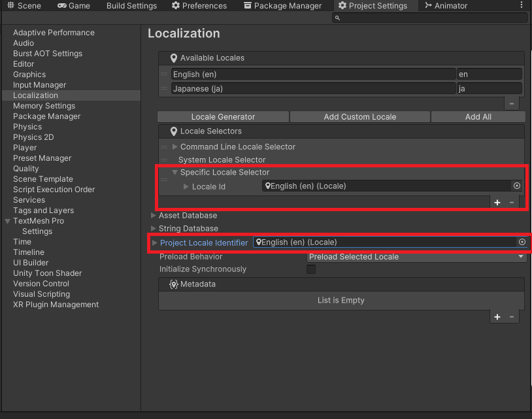This screenshot has width=532, height=419.
Task: Select Scene Template settings
Action: tap(43, 179)
